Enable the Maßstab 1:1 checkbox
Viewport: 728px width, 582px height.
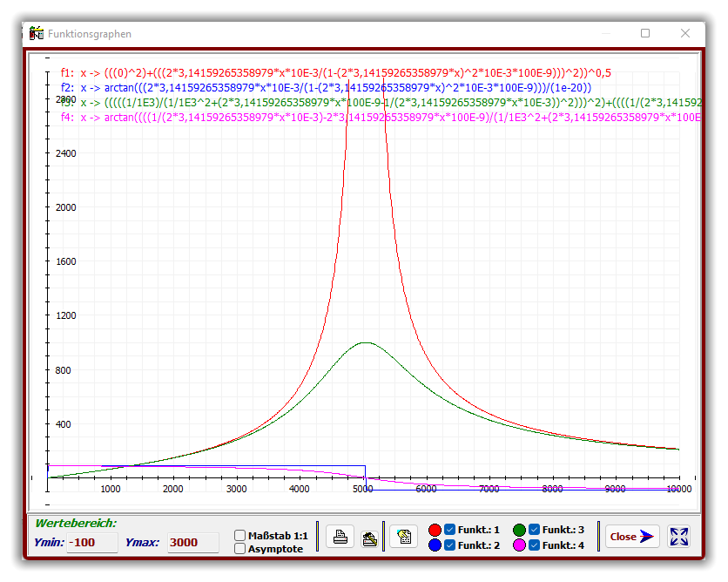[x=240, y=535]
